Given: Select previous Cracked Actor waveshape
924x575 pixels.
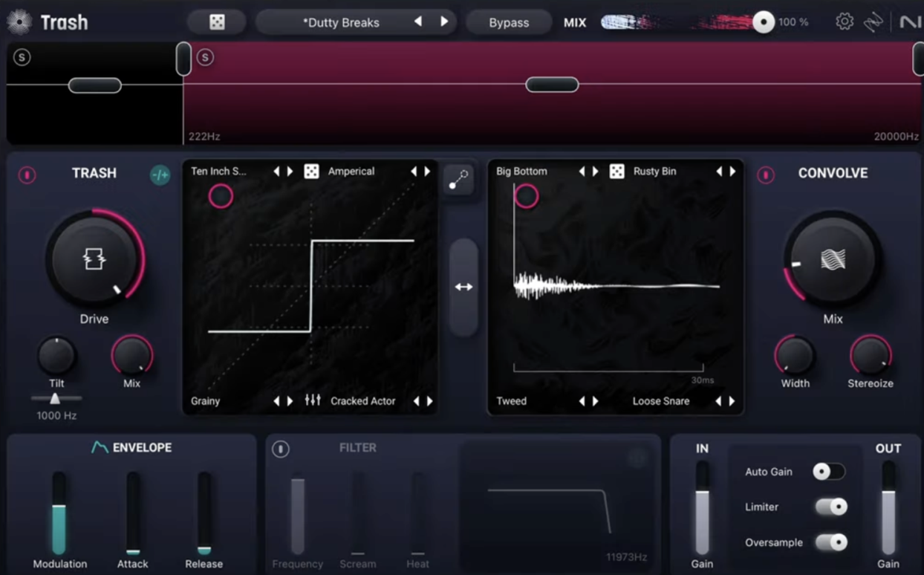Looking at the screenshot, I should tap(416, 401).
